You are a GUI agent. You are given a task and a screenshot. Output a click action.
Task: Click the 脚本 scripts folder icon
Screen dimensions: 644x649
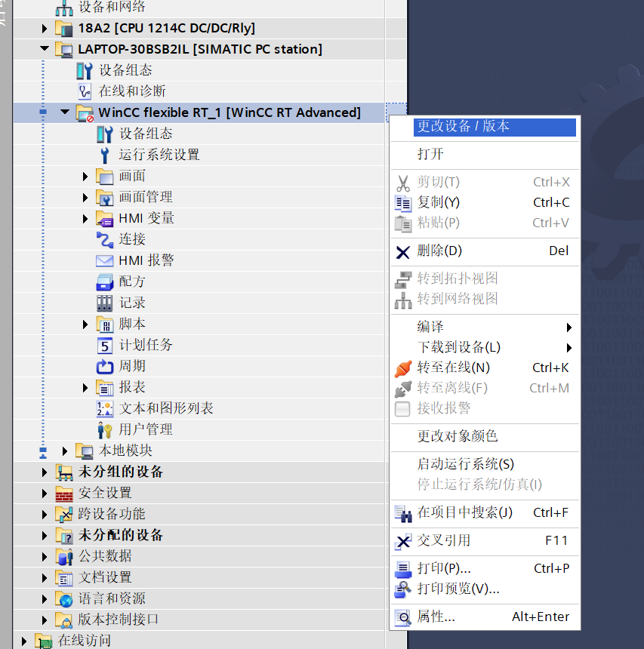pos(105,324)
